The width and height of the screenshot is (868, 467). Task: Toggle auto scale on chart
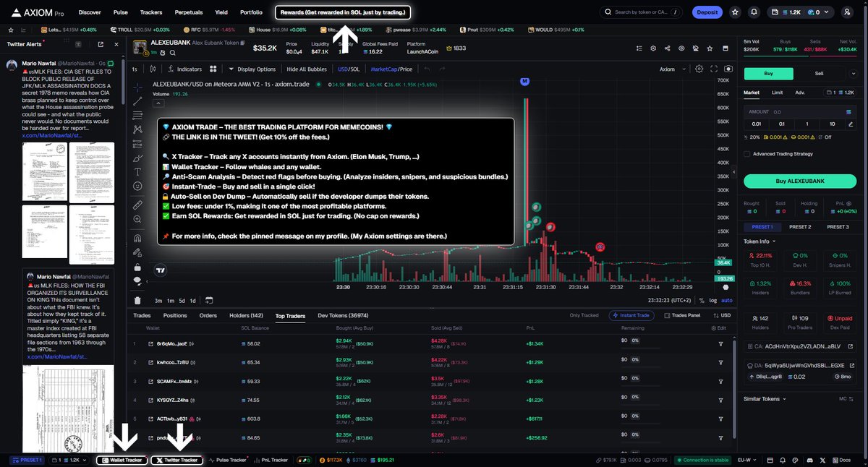727,300
